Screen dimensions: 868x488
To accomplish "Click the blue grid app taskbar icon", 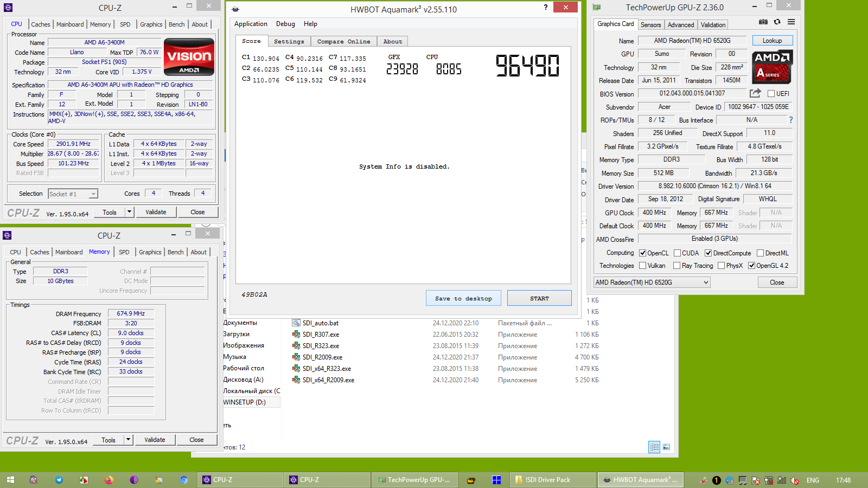I will [496, 480].
